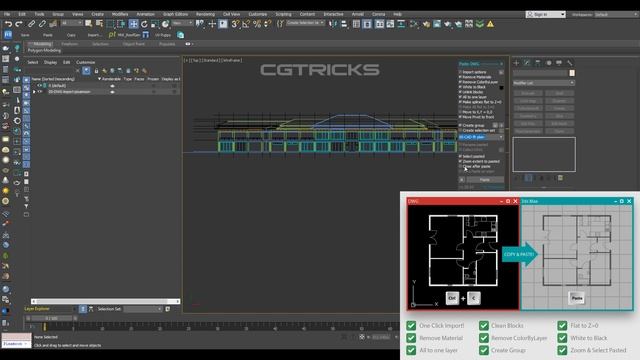
Task: Toggle the All to one layer checkbox
Action: click(460, 97)
